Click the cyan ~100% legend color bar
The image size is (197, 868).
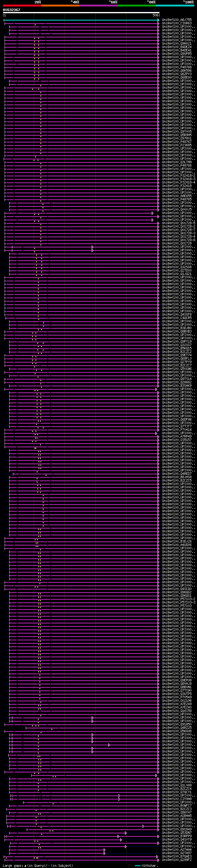pos(175,6)
